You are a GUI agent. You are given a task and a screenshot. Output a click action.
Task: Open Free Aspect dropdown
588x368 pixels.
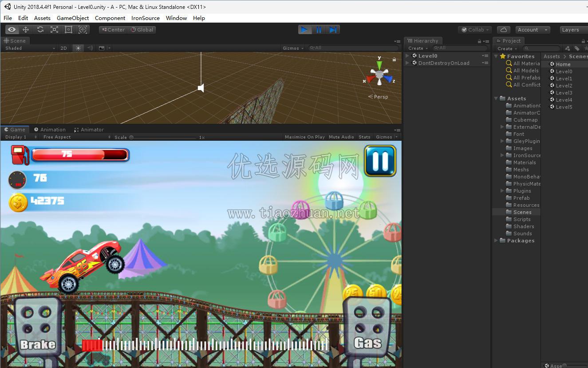(x=76, y=137)
